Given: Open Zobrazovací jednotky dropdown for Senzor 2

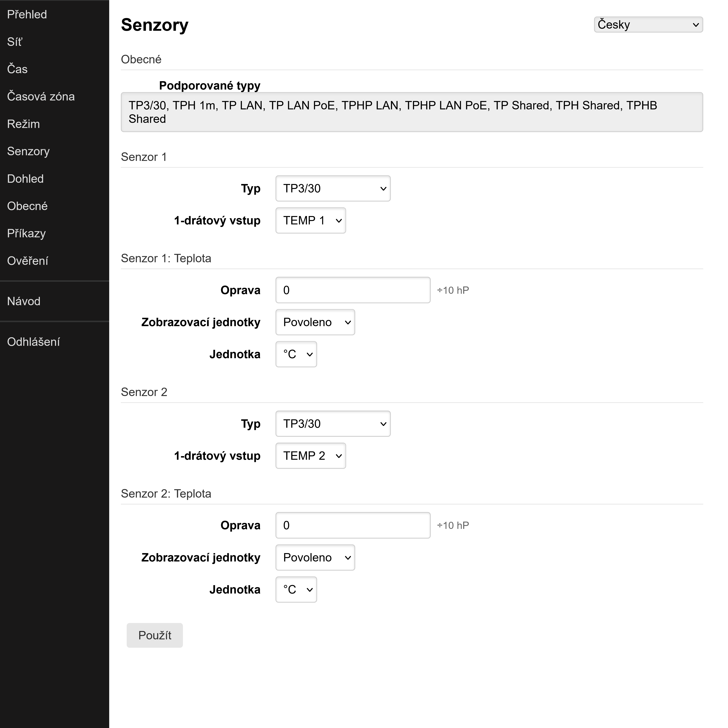Looking at the screenshot, I should tap(315, 557).
